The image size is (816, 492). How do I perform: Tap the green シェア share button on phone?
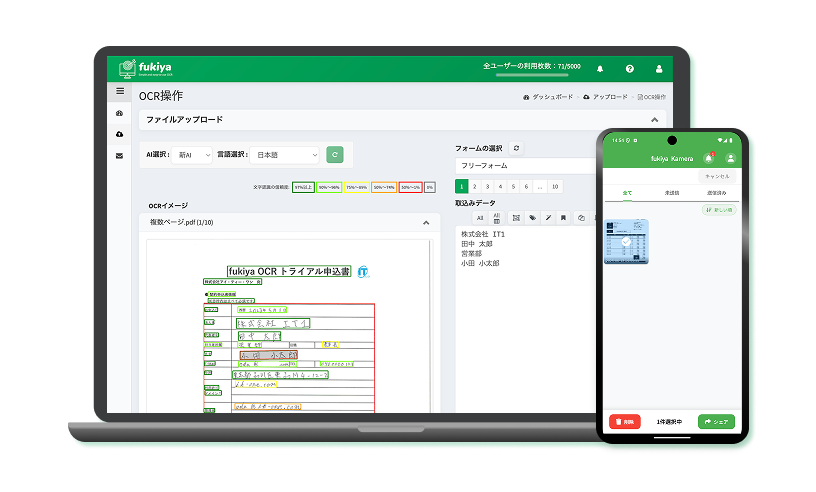coord(716,422)
